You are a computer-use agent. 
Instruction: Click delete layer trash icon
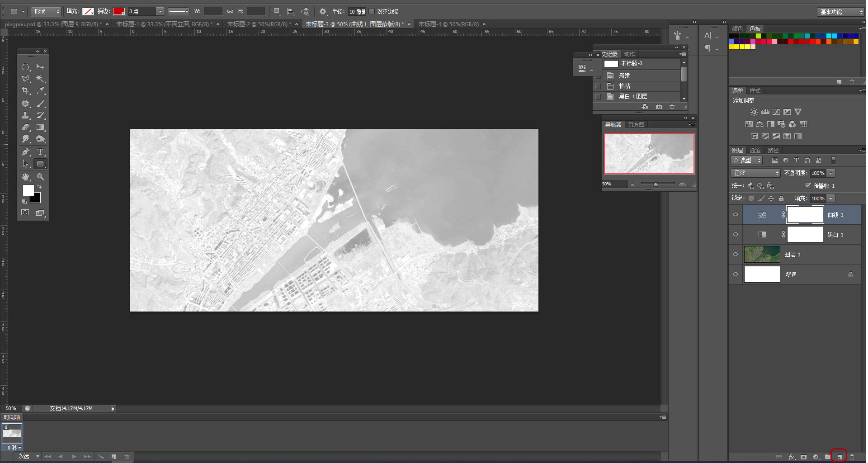coord(852,457)
